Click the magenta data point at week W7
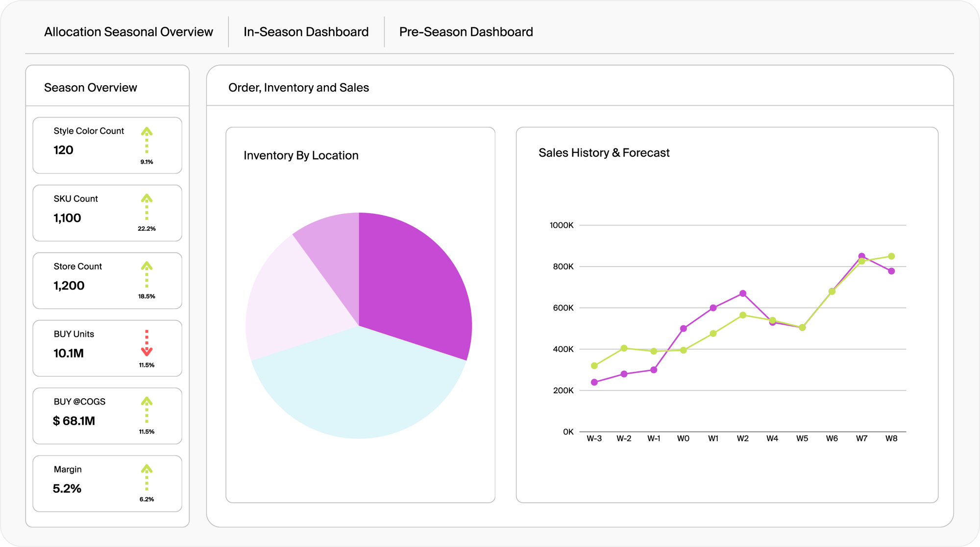The width and height of the screenshot is (980, 547). [x=862, y=255]
